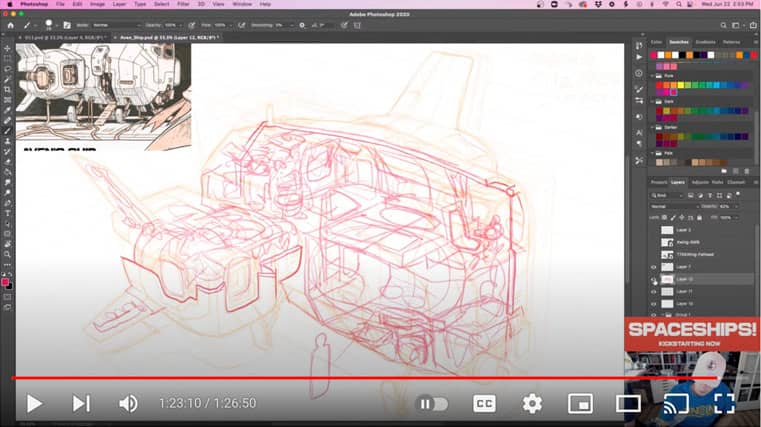Select the Crop tool
This screenshot has width=761, height=427.
pyautogui.click(x=7, y=90)
